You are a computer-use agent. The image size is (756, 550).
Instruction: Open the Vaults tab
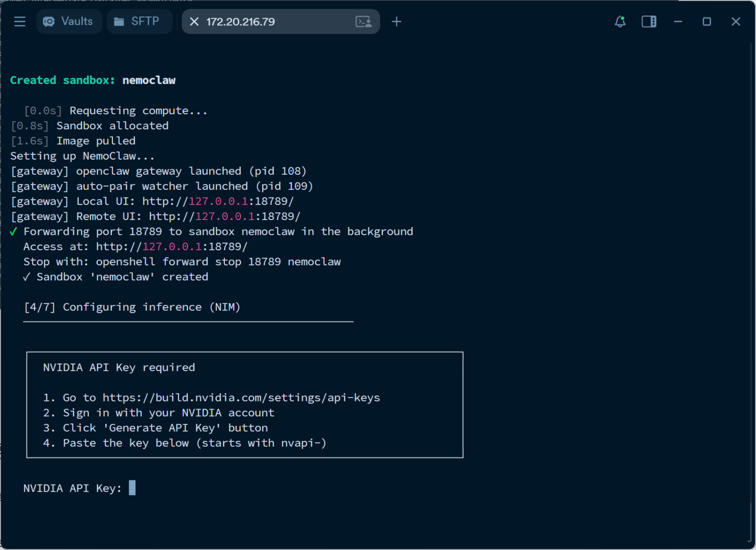coord(69,22)
